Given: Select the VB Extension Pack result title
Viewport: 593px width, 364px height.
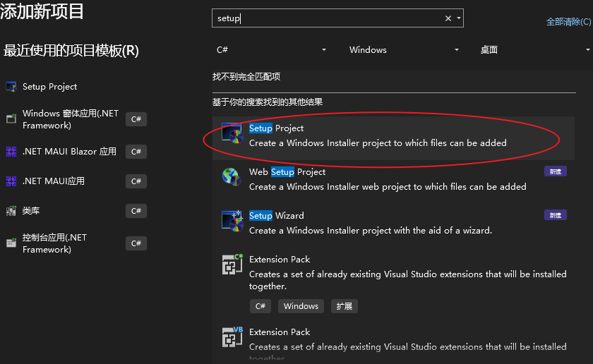Looking at the screenshot, I should pos(280,332).
